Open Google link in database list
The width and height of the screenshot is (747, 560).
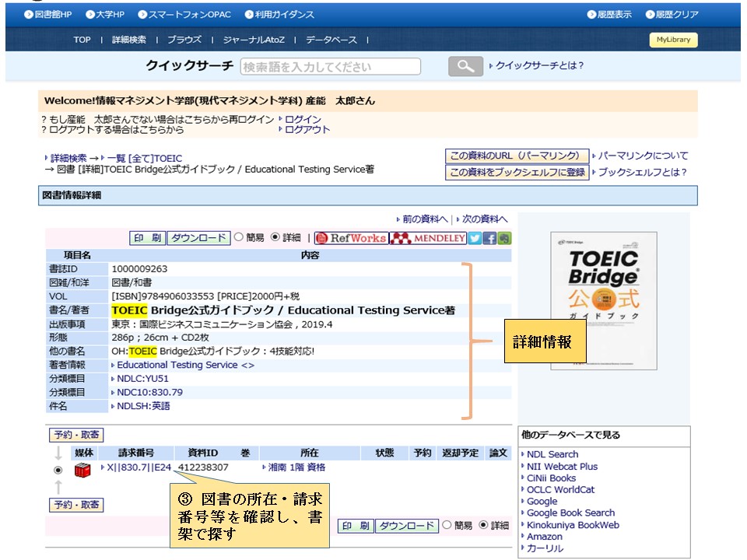542,502
